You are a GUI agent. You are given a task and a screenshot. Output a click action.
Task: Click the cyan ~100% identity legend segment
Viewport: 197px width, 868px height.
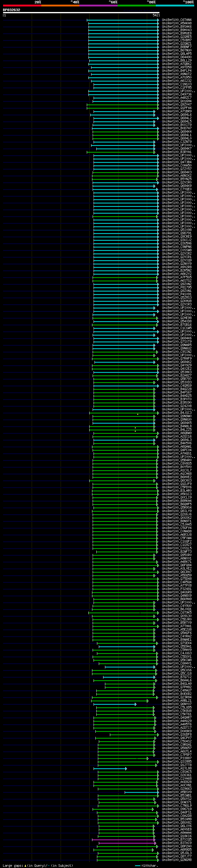pyautogui.click(x=175, y=6)
